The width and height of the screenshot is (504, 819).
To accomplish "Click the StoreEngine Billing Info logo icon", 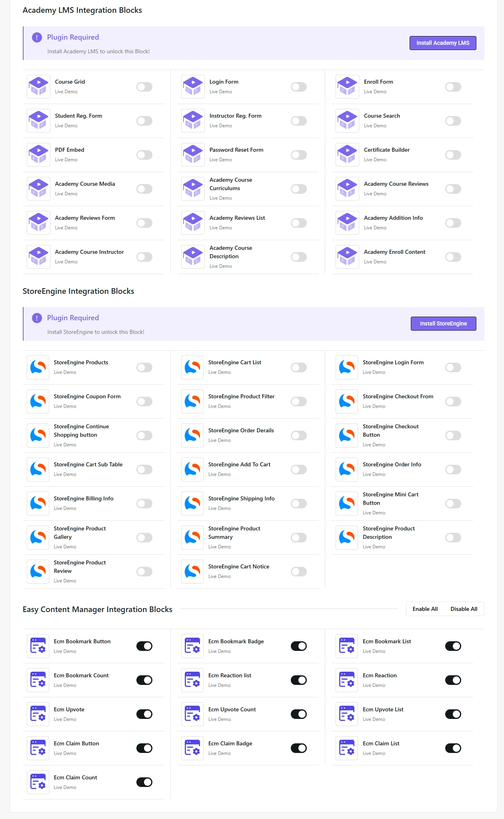I will click(x=38, y=503).
